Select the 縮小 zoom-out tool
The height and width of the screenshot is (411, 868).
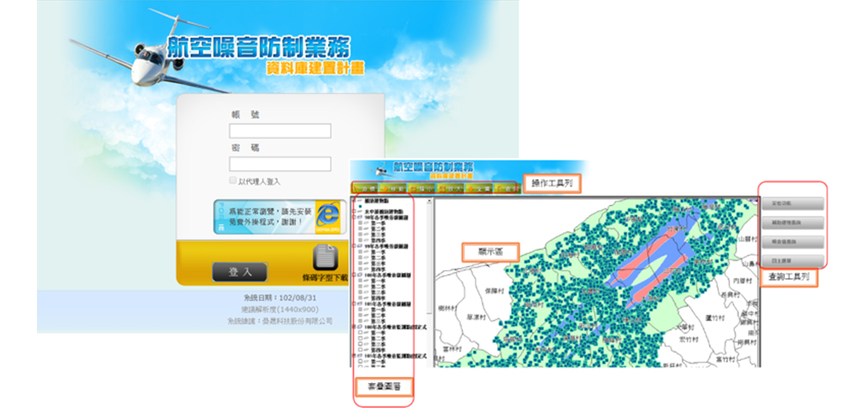tap(420, 188)
